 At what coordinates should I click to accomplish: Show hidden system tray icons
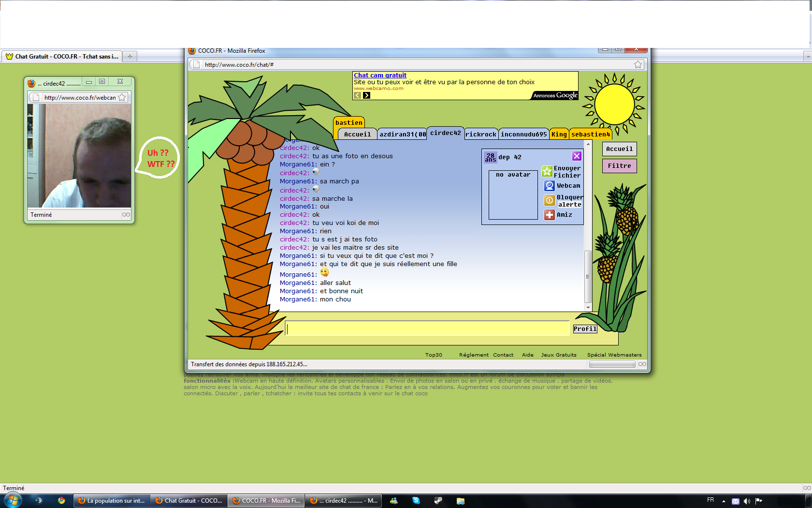coord(724,501)
